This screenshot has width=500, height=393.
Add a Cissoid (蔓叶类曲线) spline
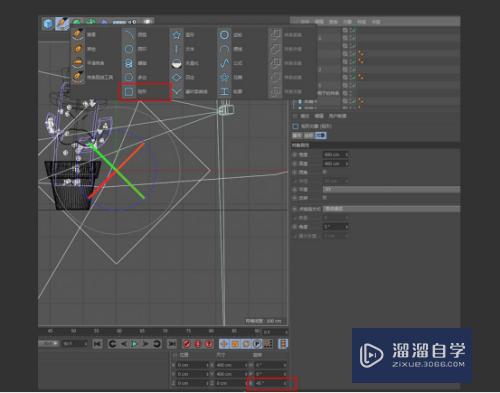tap(177, 92)
